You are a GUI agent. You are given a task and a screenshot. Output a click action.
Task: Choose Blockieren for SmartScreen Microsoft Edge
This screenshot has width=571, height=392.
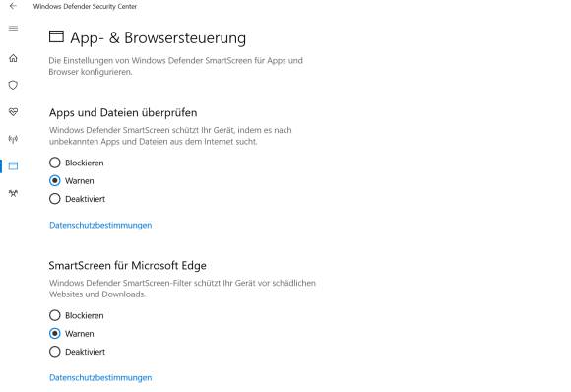click(77, 315)
